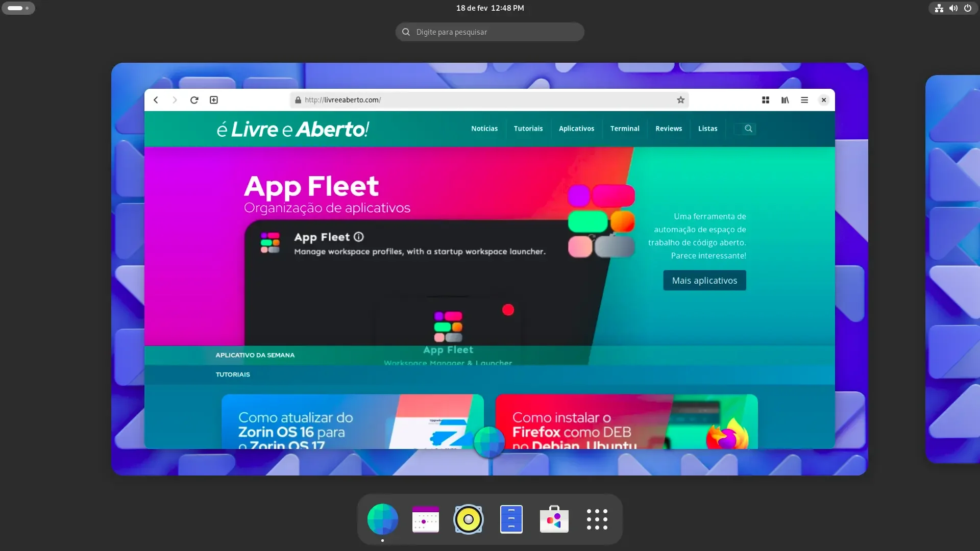Open a new tab with plus icon
This screenshot has width=980, height=551.
coord(214,100)
